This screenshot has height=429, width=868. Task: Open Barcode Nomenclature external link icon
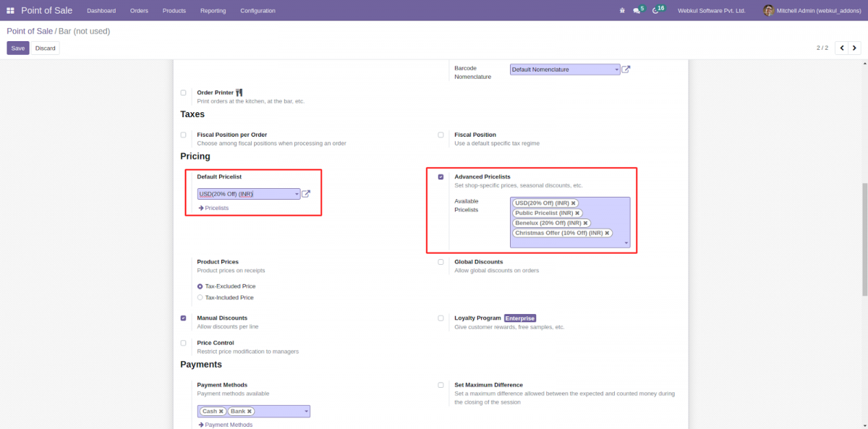(626, 69)
